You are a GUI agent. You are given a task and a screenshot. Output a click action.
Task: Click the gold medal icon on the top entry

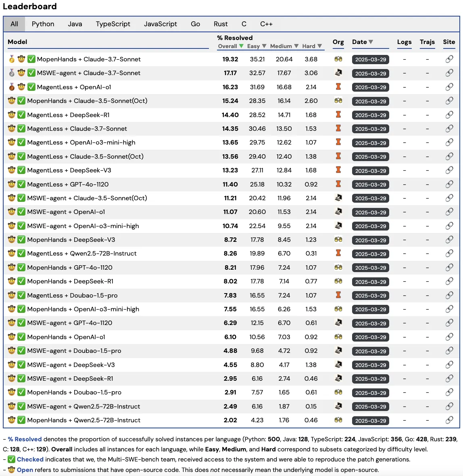(x=11, y=59)
